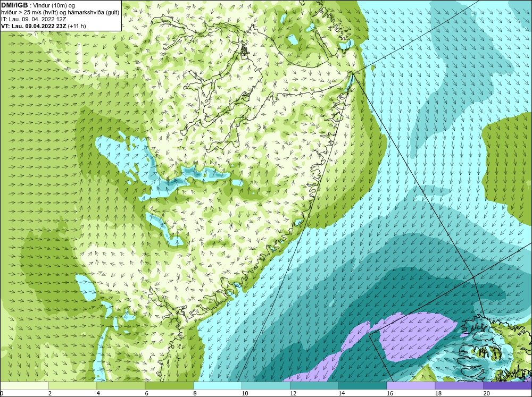Click the 18–20 m/s medium purple swatch
Screen dimensions: 532x397
[460, 385]
